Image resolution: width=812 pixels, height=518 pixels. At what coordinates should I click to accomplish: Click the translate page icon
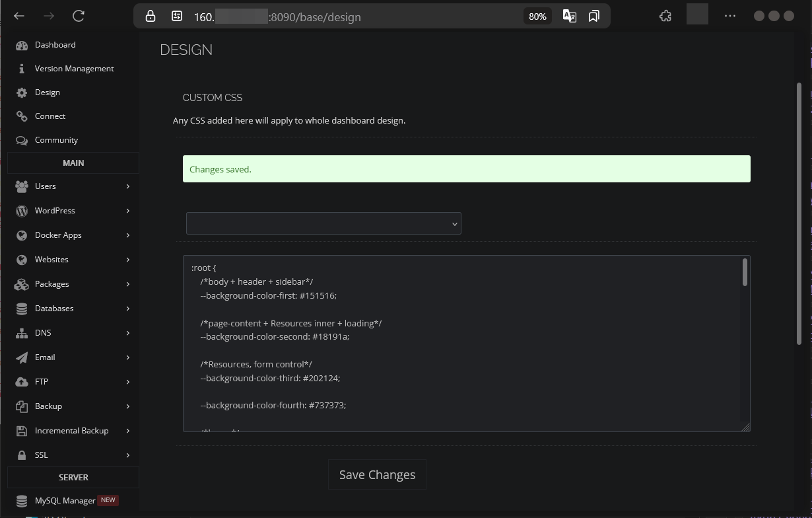click(x=569, y=16)
